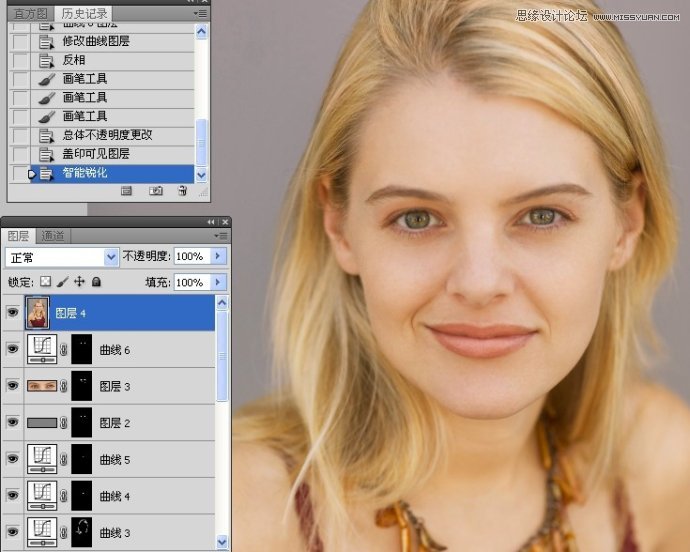This screenshot has height=552, width=690.
Task: Select the 曲线 5 layer name
Action: pyautogui.click(x=115, y=460)
